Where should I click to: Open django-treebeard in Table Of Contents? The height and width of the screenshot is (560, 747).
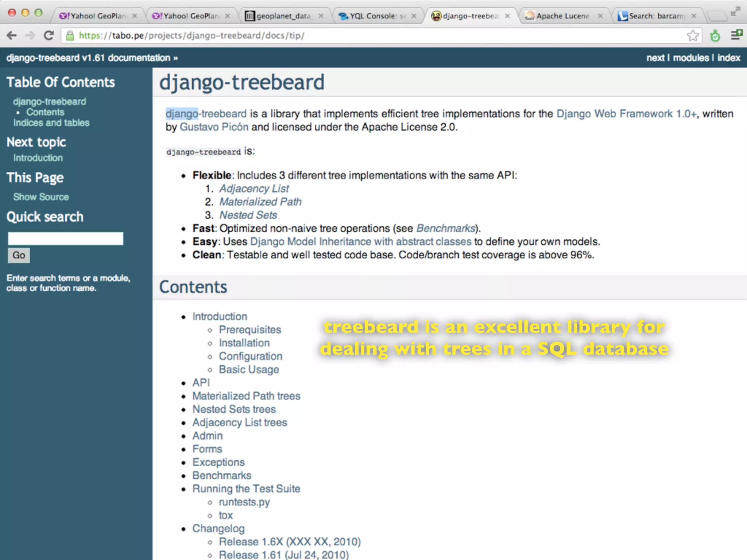50,101
